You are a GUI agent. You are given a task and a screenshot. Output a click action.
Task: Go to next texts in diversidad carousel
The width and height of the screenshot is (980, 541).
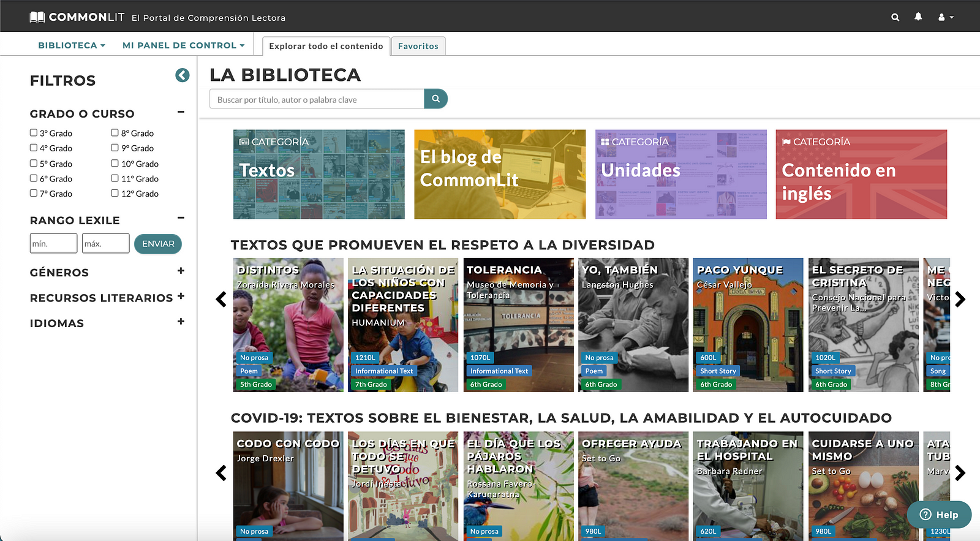click(960, 300)
